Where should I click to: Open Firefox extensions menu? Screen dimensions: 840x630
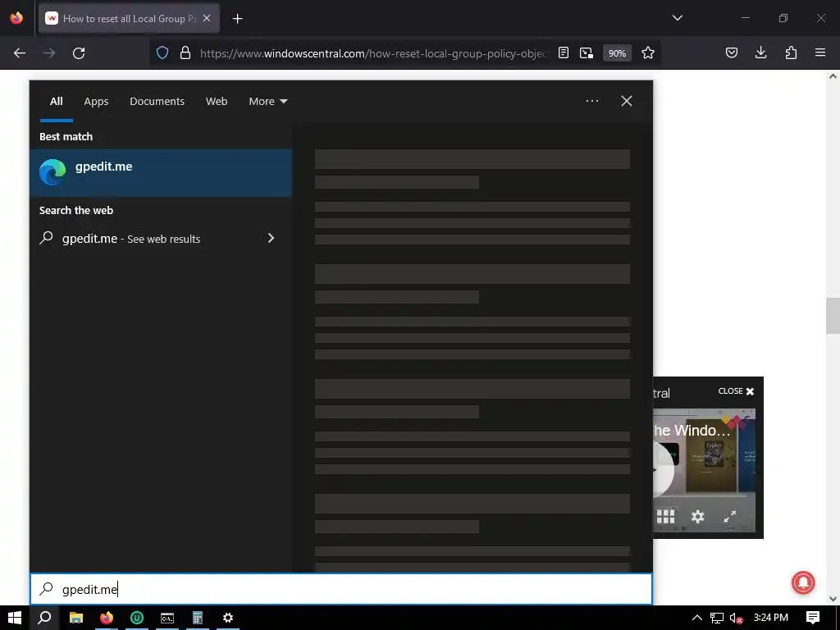point(791,52)
